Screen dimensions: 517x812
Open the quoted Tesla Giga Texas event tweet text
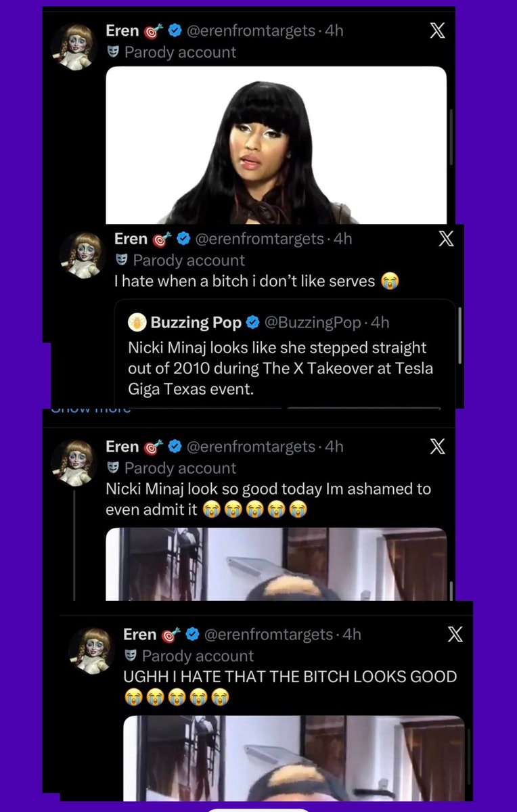280,369
